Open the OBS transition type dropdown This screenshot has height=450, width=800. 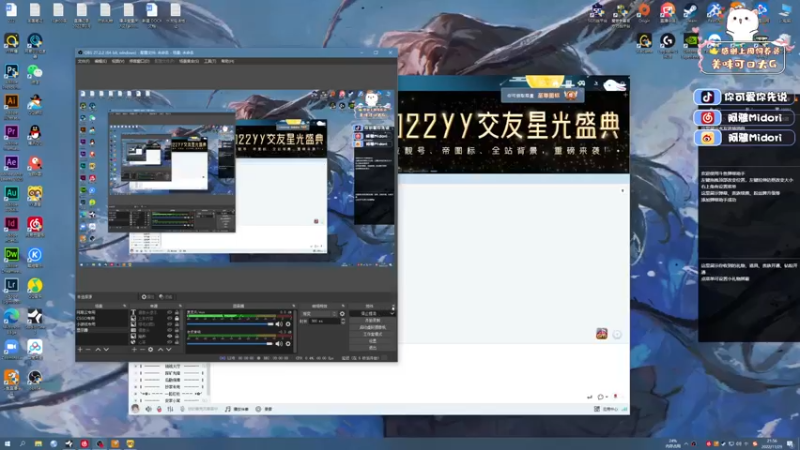tap(319, 314)
